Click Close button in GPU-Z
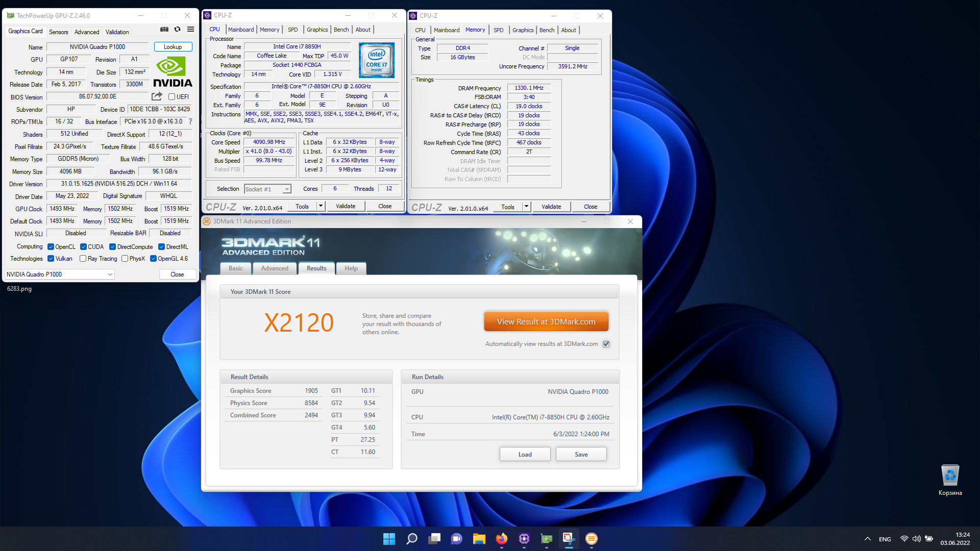 pos(177,274)
